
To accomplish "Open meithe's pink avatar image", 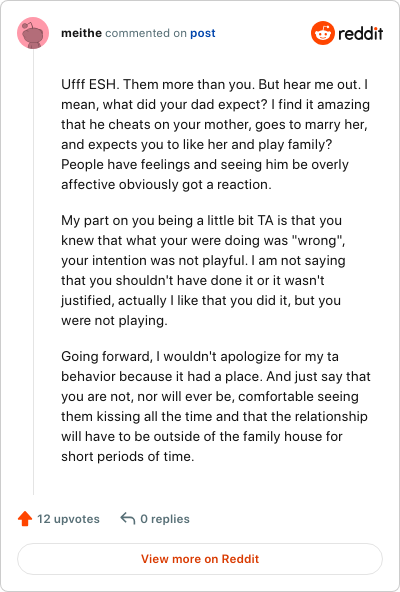I will coord(33,33).
